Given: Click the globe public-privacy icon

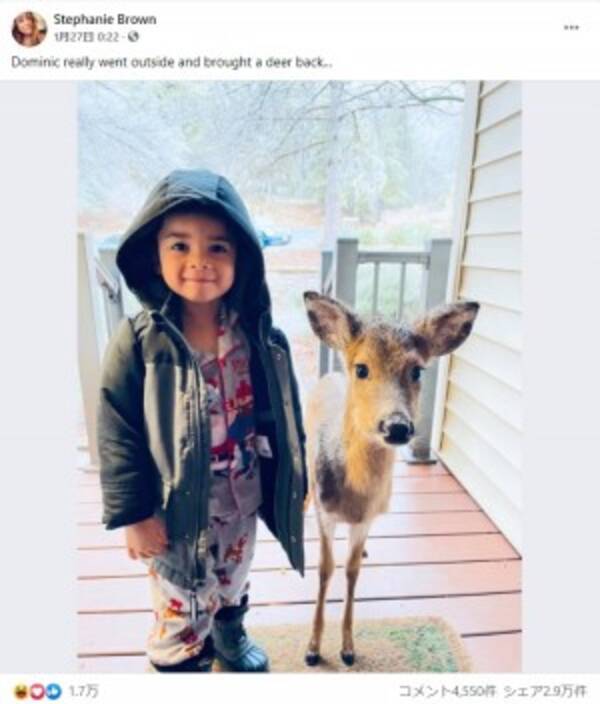Looking at the screenshot, I should 133,37.
